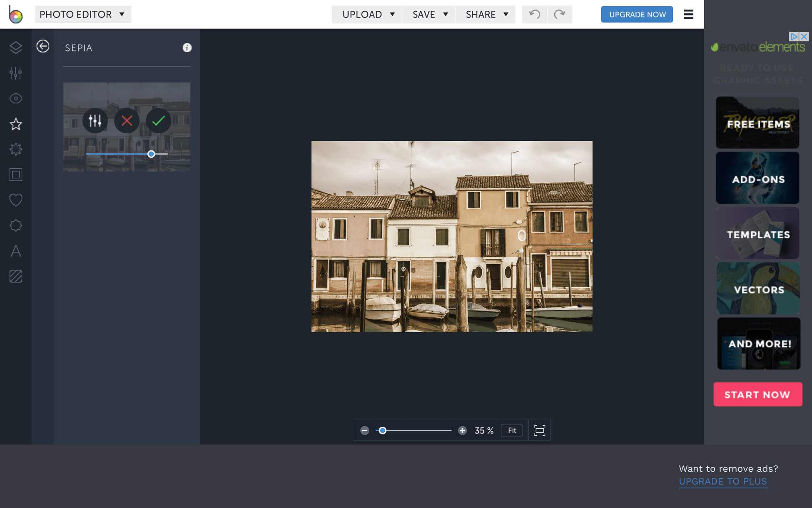This screenshot has width=812, height=508.
Task: Apply the Sepia effect with green checkmark
Action: point(159,121)
